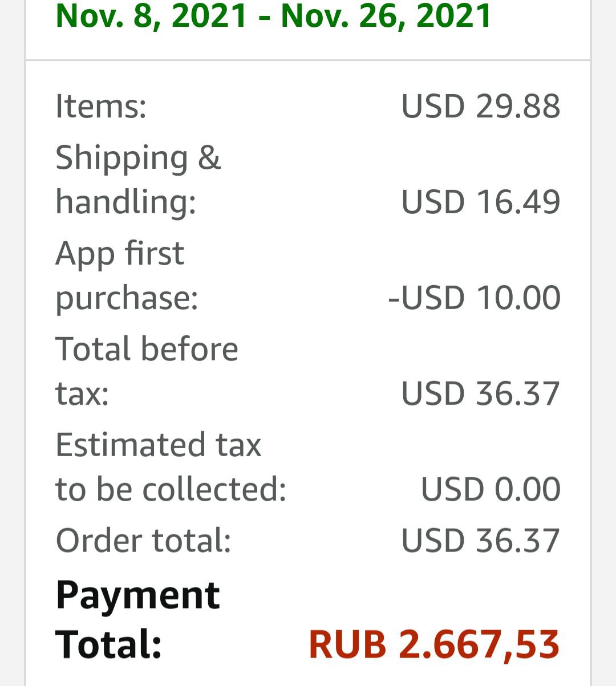616x686 pixels.
Task: Click the Total before tax USD 36.37 value
Action: pyautogui.click(x=481, y=393)
